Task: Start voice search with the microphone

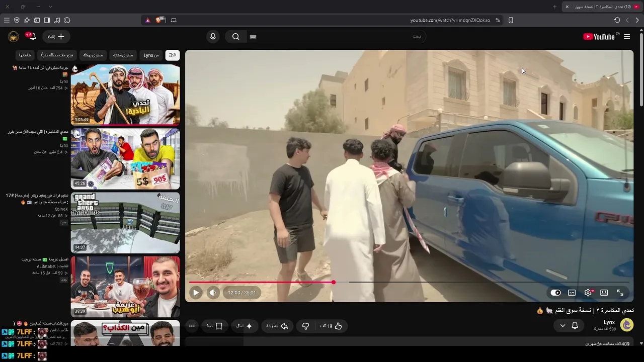Action: click(213, 37)
